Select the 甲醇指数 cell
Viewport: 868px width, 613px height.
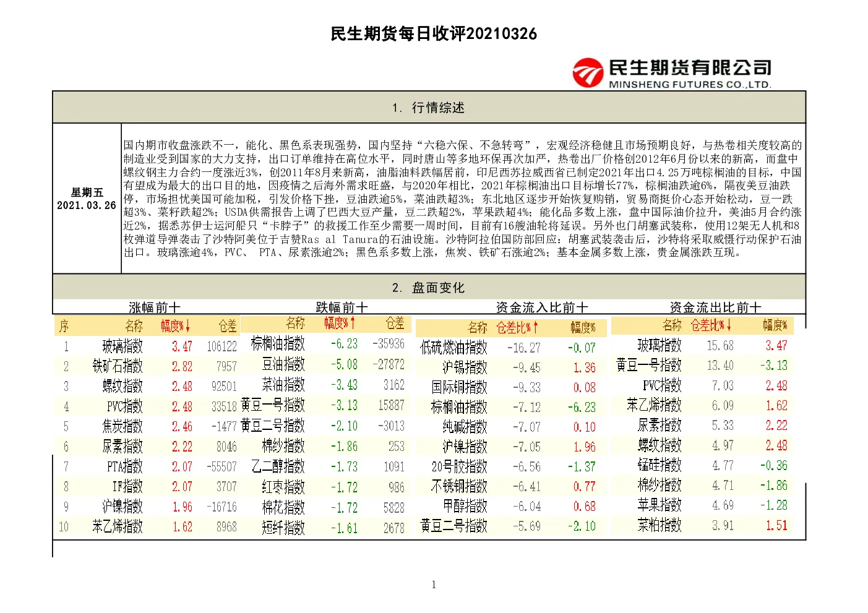[465, 506]
